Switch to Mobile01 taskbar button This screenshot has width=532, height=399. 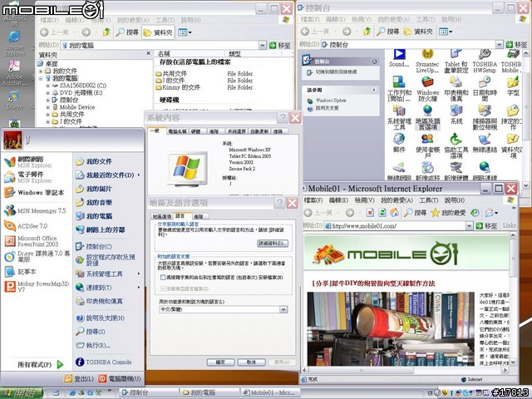point(270,392)
